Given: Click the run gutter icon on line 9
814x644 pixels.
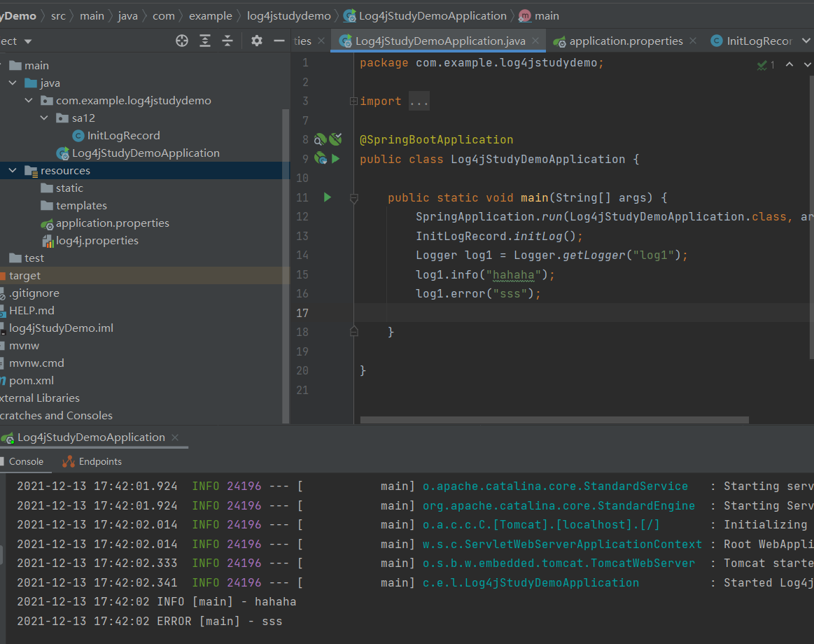Looking at the screenshot, I should coord(336,159).
